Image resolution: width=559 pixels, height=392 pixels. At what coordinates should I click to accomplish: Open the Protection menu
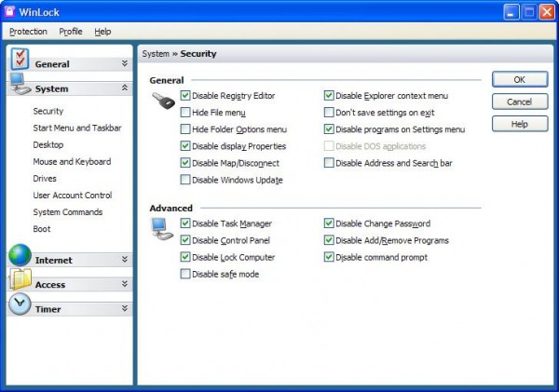(28, 32)
